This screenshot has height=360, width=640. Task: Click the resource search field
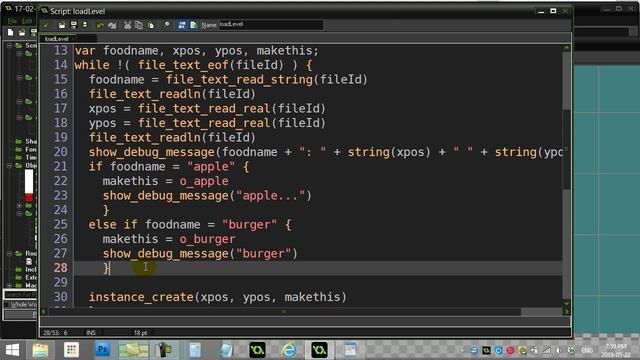[20, 294]
